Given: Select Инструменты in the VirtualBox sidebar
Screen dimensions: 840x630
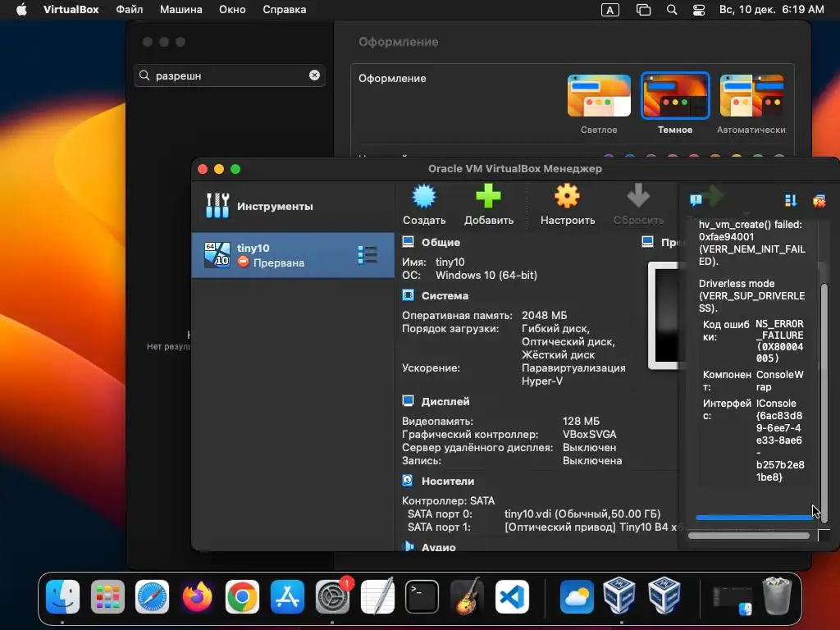Looking at the screenshot, I should tap(293, 206).
